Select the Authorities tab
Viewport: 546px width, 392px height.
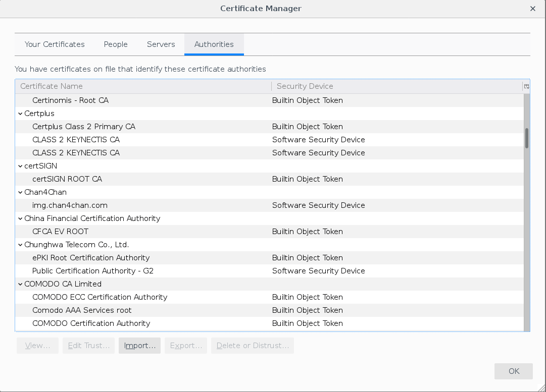[x=214, y=44]
